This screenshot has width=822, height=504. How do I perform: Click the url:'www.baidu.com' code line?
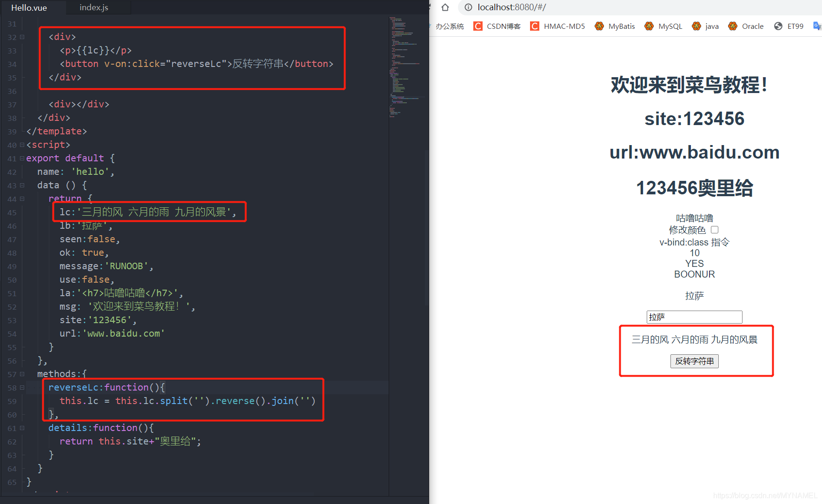click(x=112, y=334)
